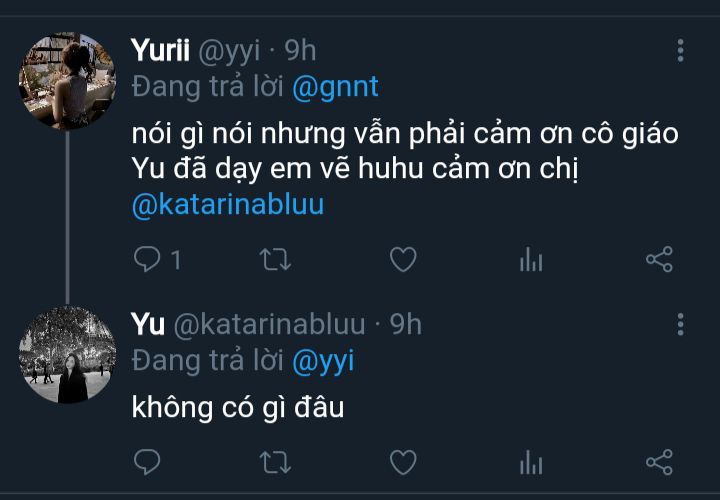Open the @gnnt mention link
720x500 pixels.
pos(335,87)
